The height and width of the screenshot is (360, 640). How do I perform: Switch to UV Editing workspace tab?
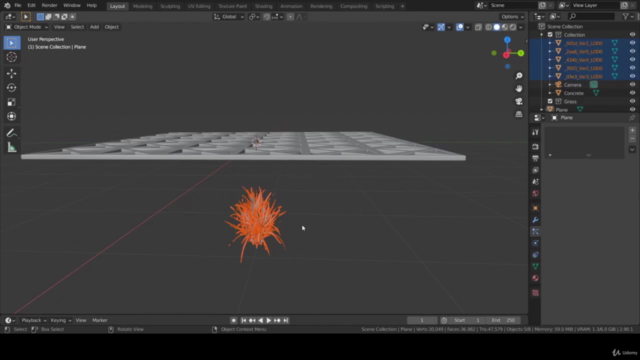[199, 6]
